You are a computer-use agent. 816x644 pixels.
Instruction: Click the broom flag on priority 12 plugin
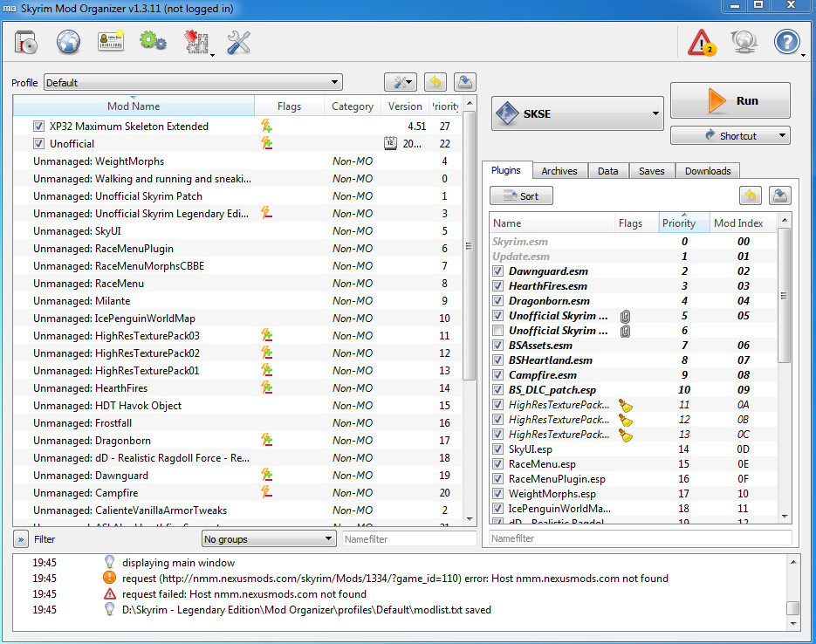tap(625, 420)
